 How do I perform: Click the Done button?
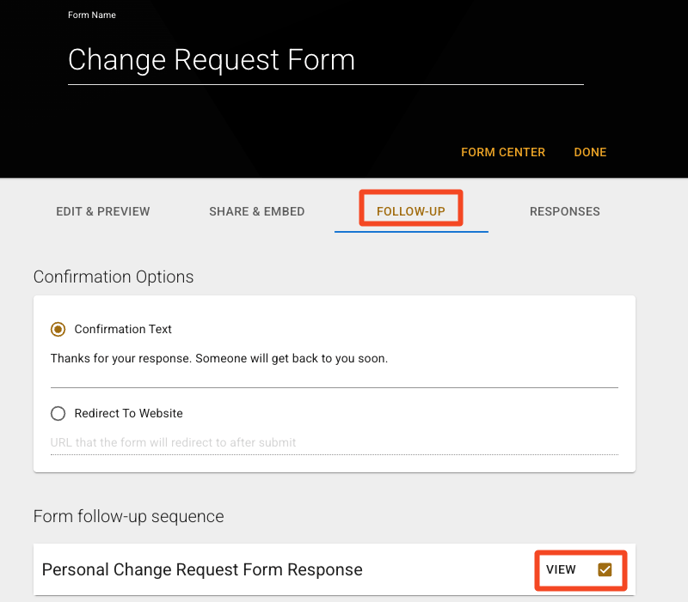point(590,152)
